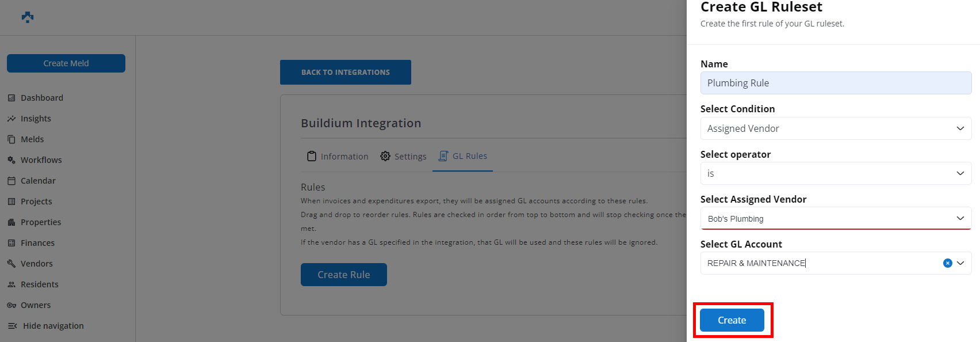Click the Create button to save ruleset
The height and width of the screenshot is (342, 980).
[x=732, y=320]
